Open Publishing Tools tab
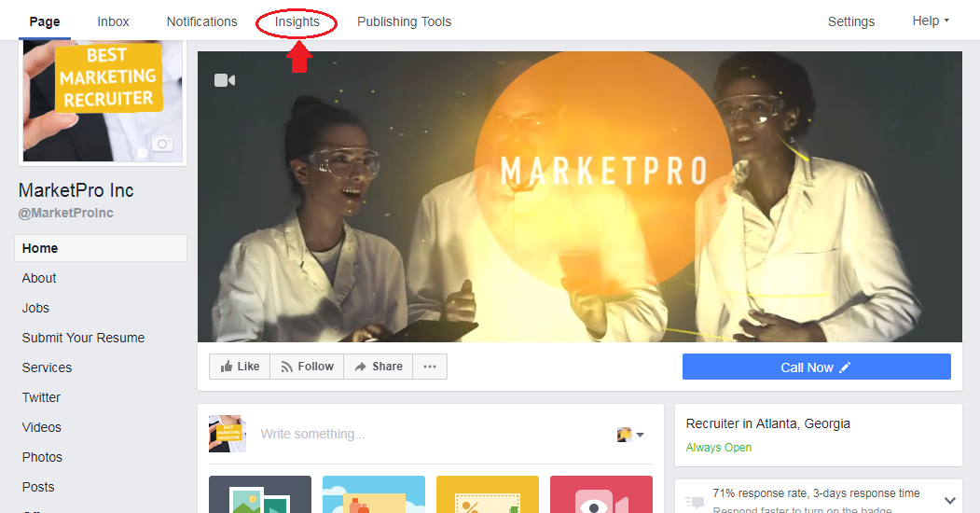The image size is (980, 513). [x=405, y=21]
